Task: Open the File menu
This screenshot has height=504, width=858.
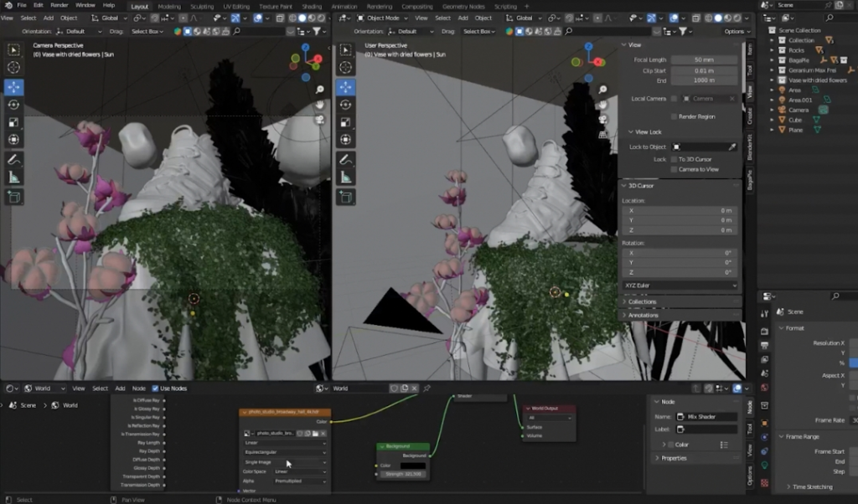Action: [x=21, y=6]
